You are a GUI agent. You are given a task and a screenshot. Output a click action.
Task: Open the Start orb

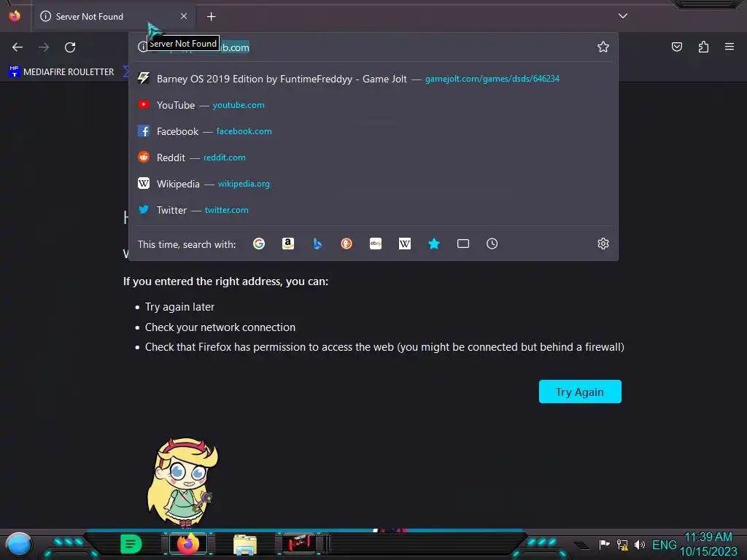pos(19,544)
